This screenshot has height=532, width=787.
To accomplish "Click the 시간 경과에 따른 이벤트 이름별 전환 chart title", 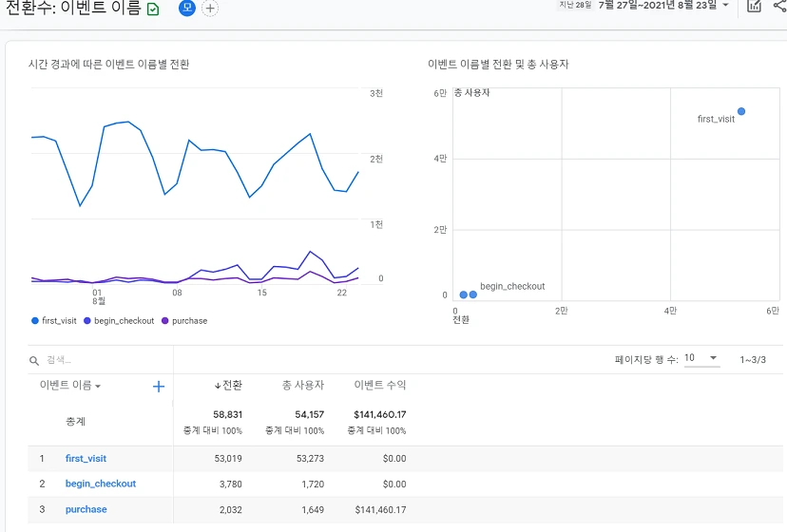I will pyautogui.click(x=109, y=65).
